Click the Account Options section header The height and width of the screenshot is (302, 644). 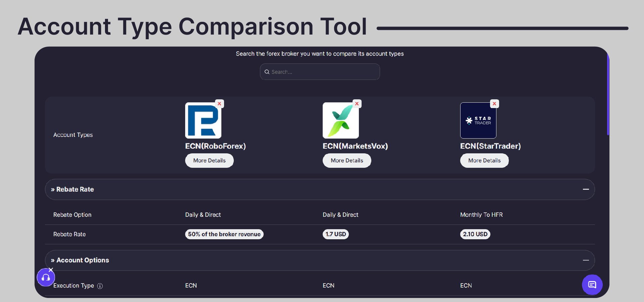320,260
